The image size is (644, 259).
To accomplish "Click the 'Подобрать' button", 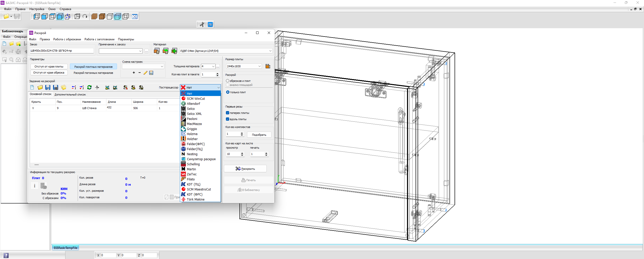I will point(259,135).
